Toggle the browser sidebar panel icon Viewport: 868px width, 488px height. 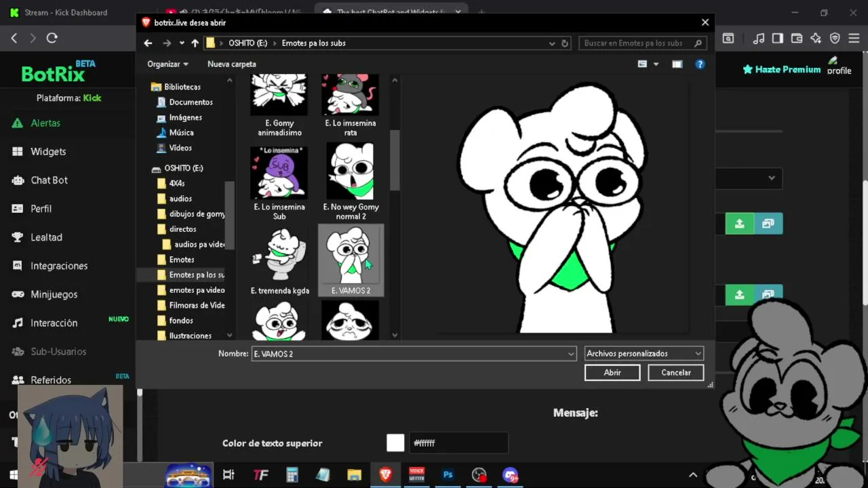pos(778,38)
